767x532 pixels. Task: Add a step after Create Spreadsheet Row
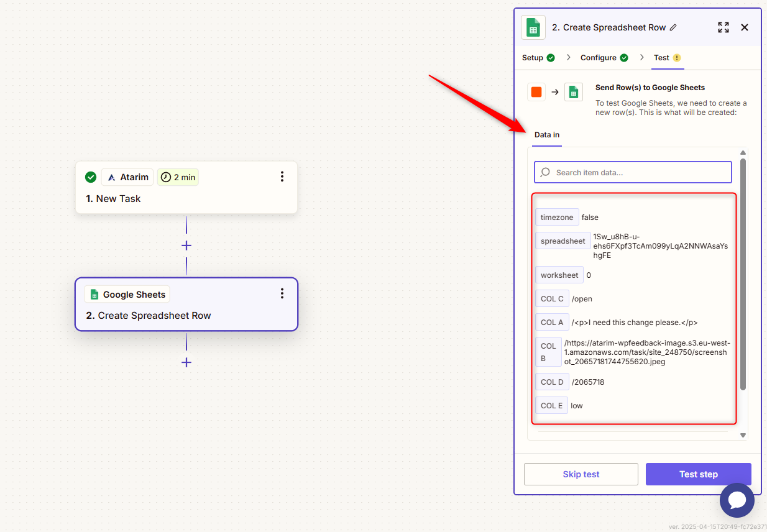point(186,362)
